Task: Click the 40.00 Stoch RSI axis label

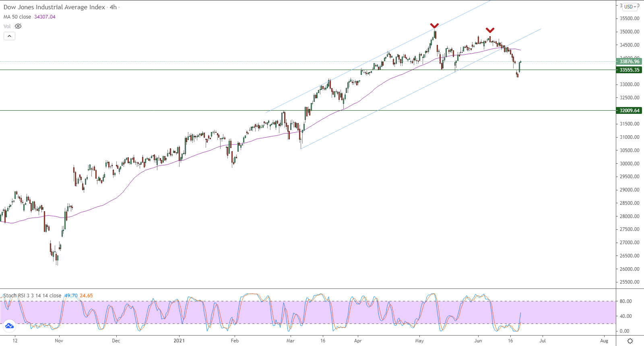Action: pyautogui.click(x=625, y=316)
